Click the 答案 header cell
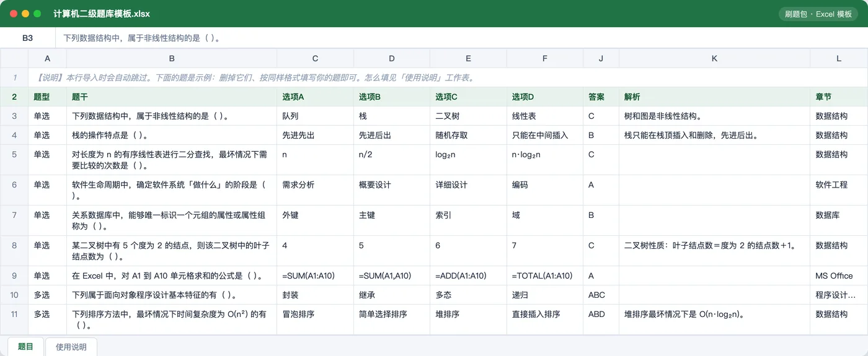The image size is (868, 356). [601, 97]
